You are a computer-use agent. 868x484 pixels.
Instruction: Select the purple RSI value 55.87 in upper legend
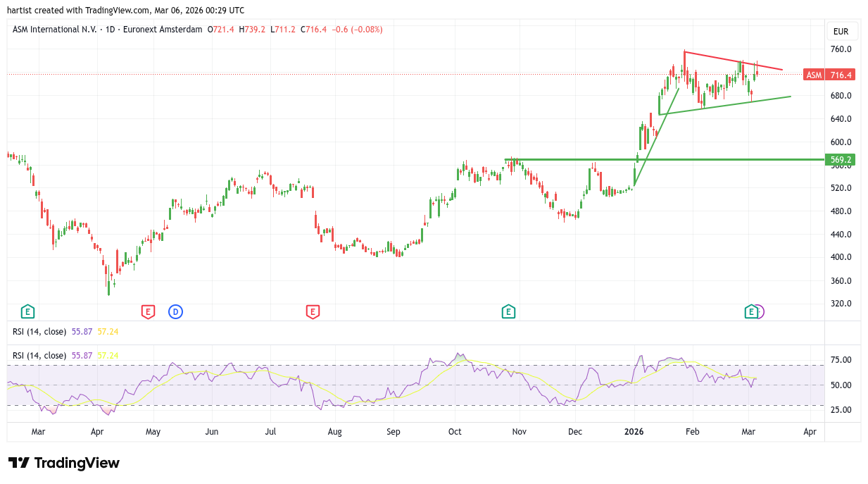point(82,331)
